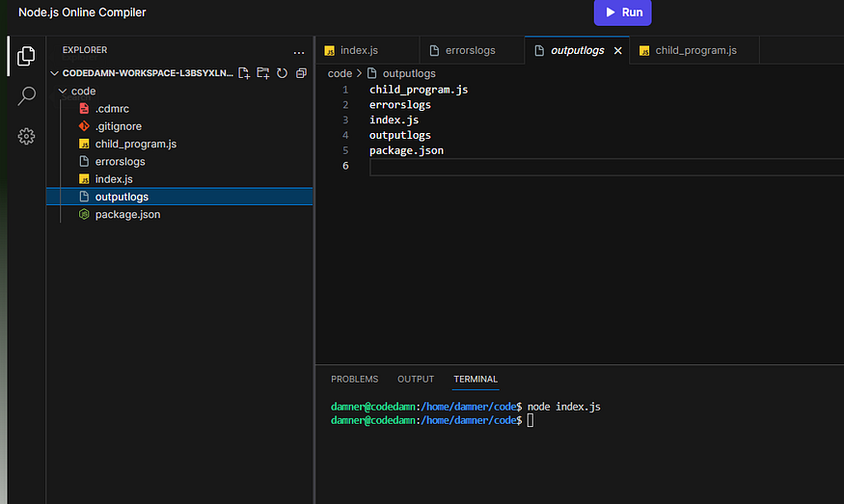Create a new file in the workspace
The image size is (844, 504).
coord(244,73)
